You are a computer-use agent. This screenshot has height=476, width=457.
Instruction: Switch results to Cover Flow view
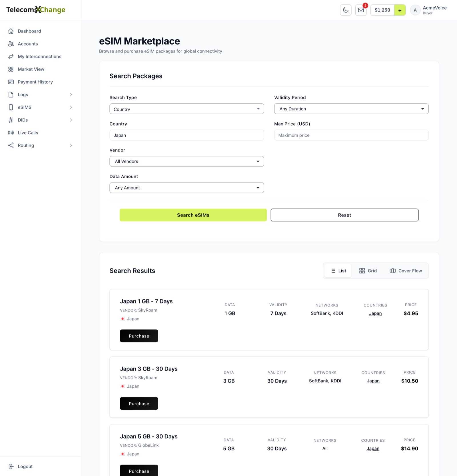(x=406, y=271)
